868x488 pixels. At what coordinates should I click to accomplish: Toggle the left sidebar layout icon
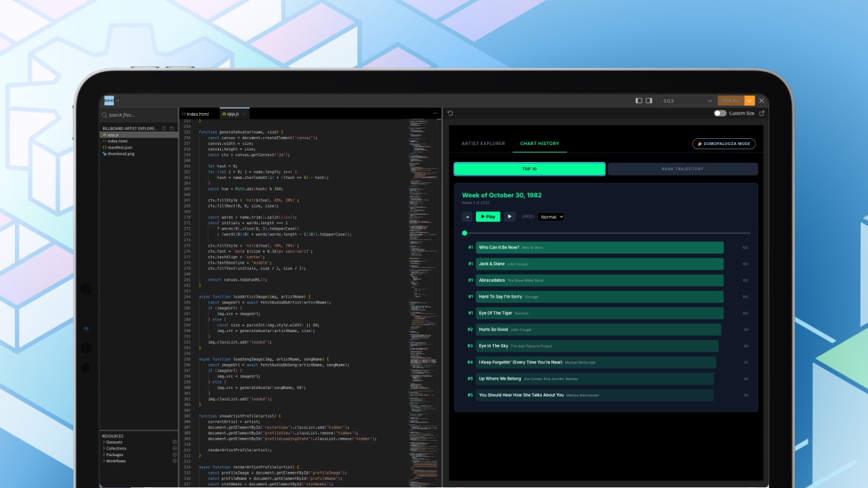(639, 100)
